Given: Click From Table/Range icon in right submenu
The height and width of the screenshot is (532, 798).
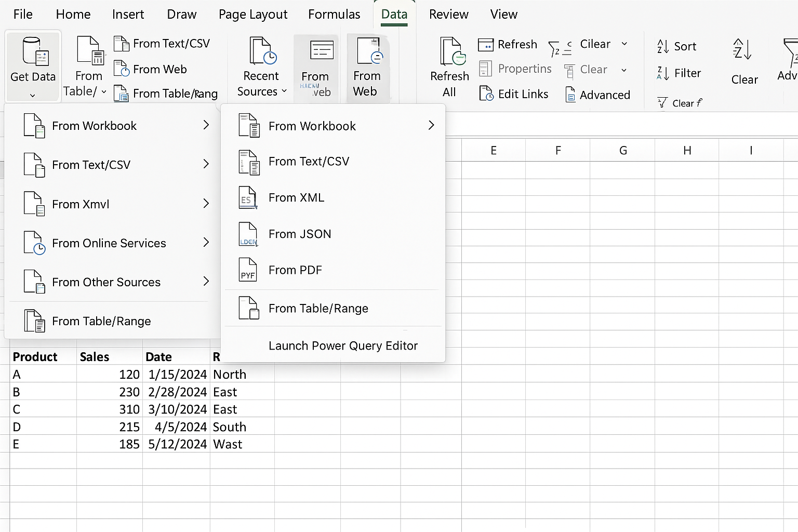Looking at the screenshot, I should [249, 308].
